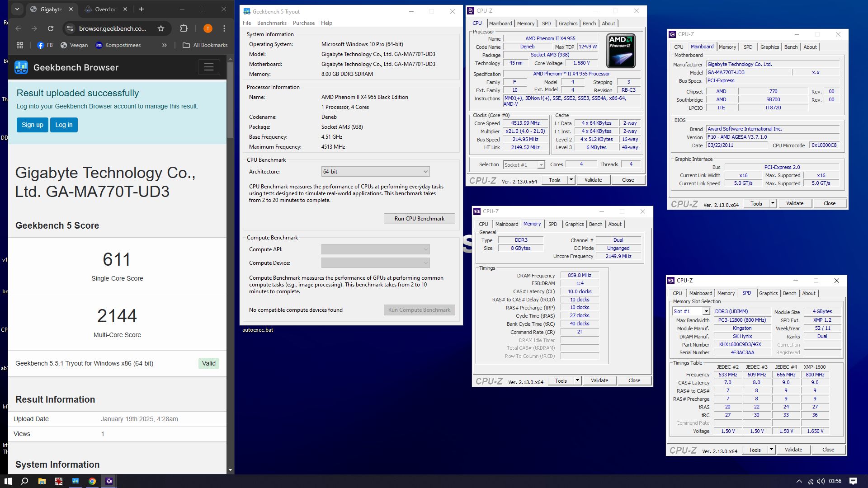Open the Socket #1 selection dropdown in CPU-Z
Screen dimensions: 868x488
pos(524,165)
